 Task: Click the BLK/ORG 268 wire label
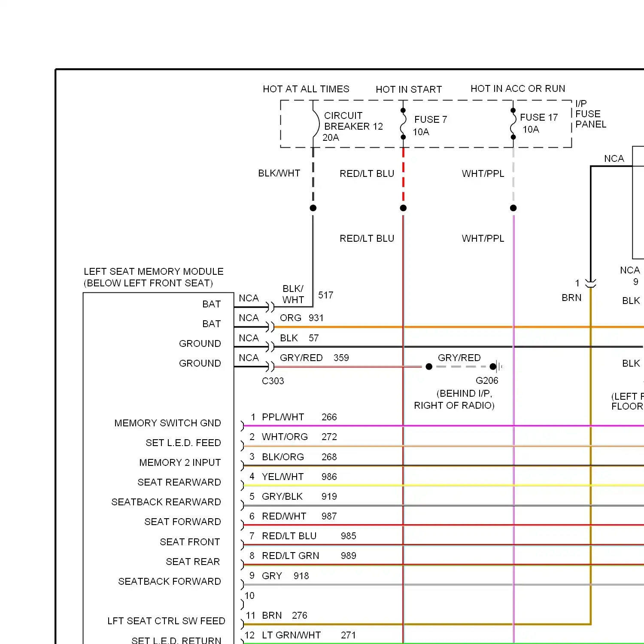(x=299, y=457)
